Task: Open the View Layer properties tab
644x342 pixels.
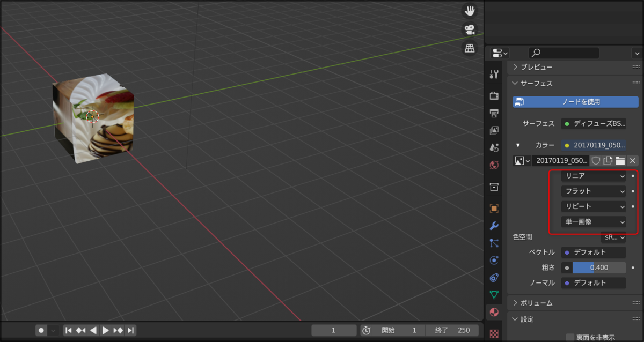Action: coord(494,130)
